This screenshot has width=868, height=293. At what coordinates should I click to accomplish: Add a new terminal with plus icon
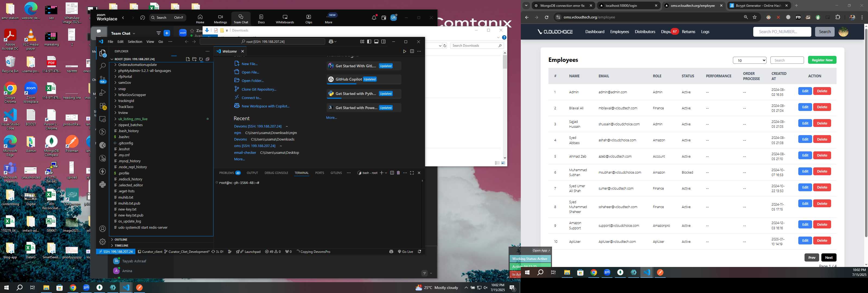click(381, 173)
